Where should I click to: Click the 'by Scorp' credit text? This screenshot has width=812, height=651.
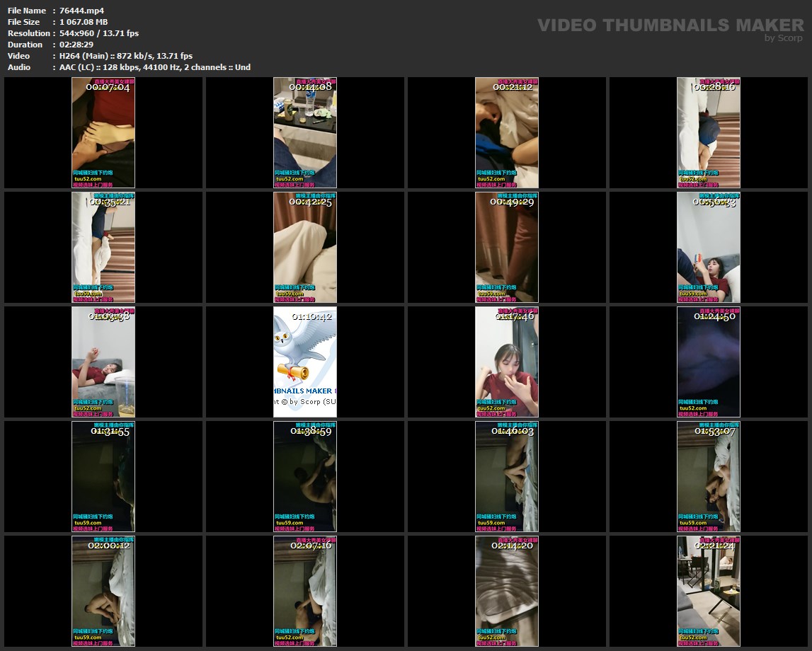(x=783, y=38)
